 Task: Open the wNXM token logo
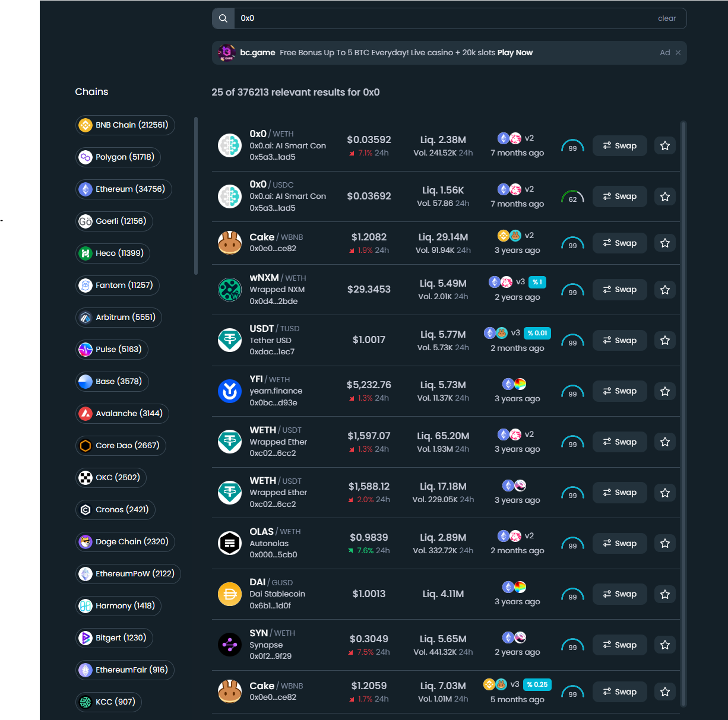230,290
